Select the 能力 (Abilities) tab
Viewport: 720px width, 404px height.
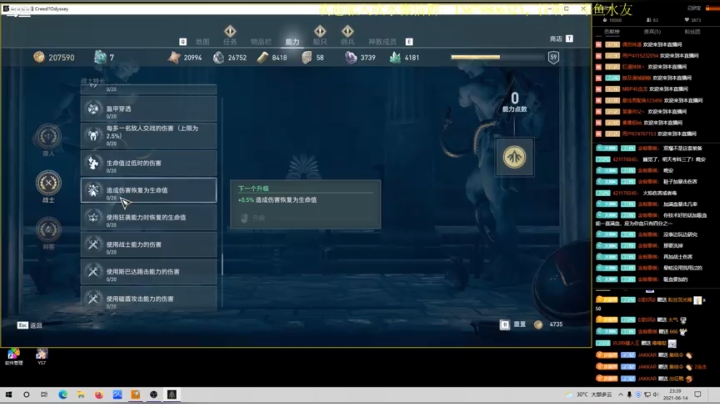point(292,42)
